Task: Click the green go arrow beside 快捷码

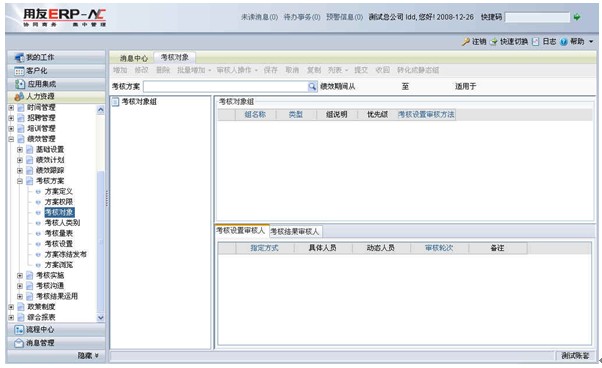Action: (576, 17)
